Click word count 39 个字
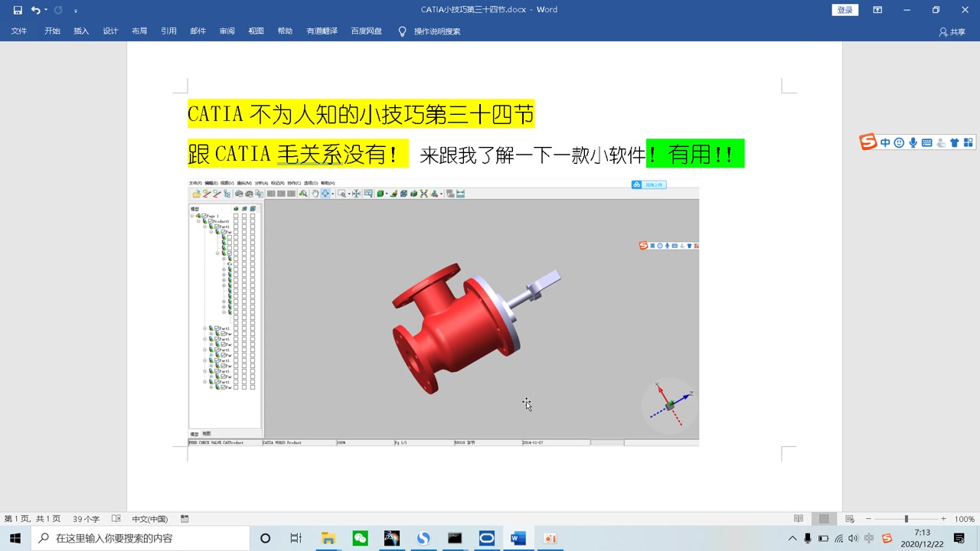Screen dimensions: 980x551 (87, 519)
